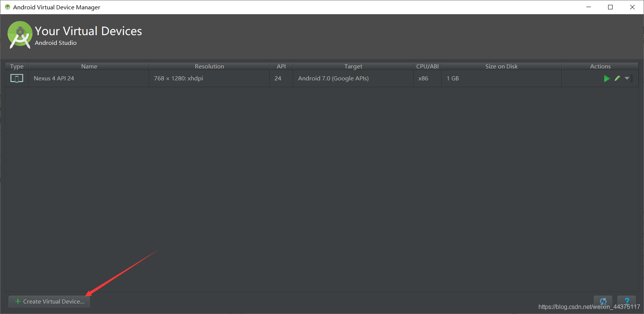Sort by Type column header
This screenshot has width=644, height=314.
pos(17,66)
